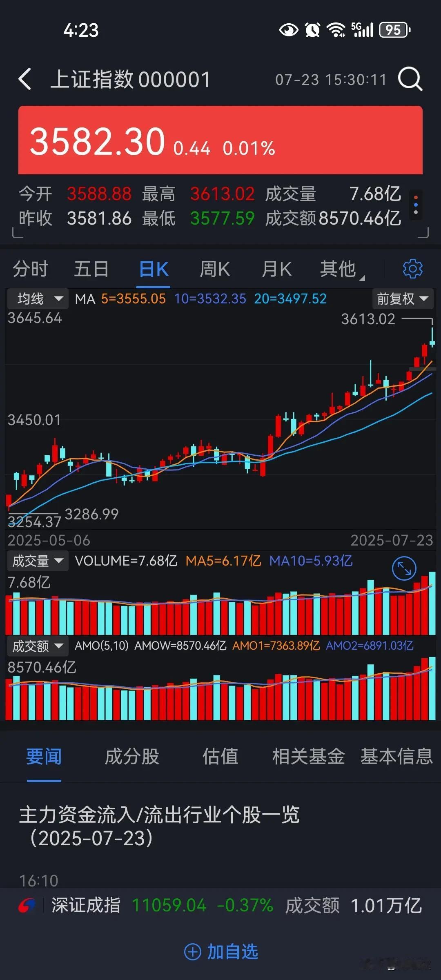This screenshot has height=980, width=441.
Task: Tap the back arrow icon
Action: coord(25,79)
